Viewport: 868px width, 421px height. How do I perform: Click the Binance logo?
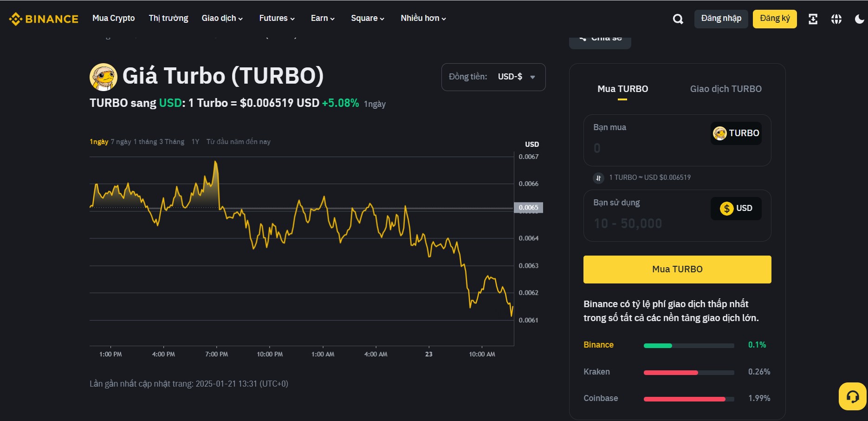click(44, 19)
